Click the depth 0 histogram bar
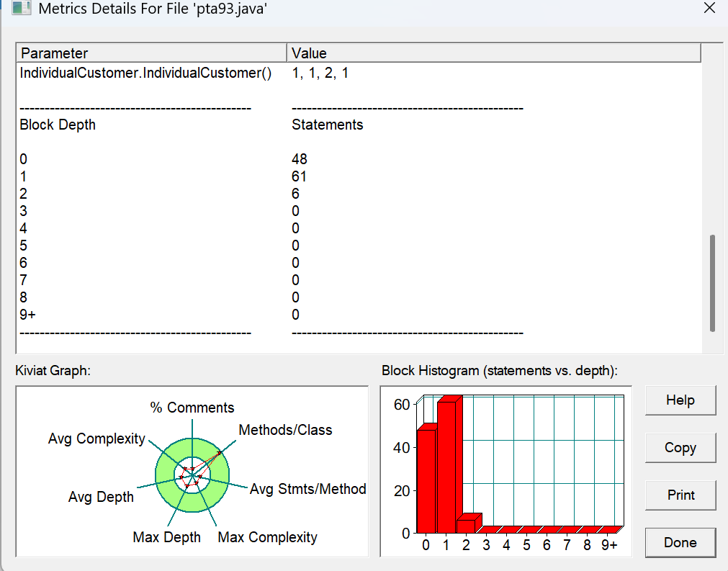This screenshot has height=571, width=728. coord(427,479)
